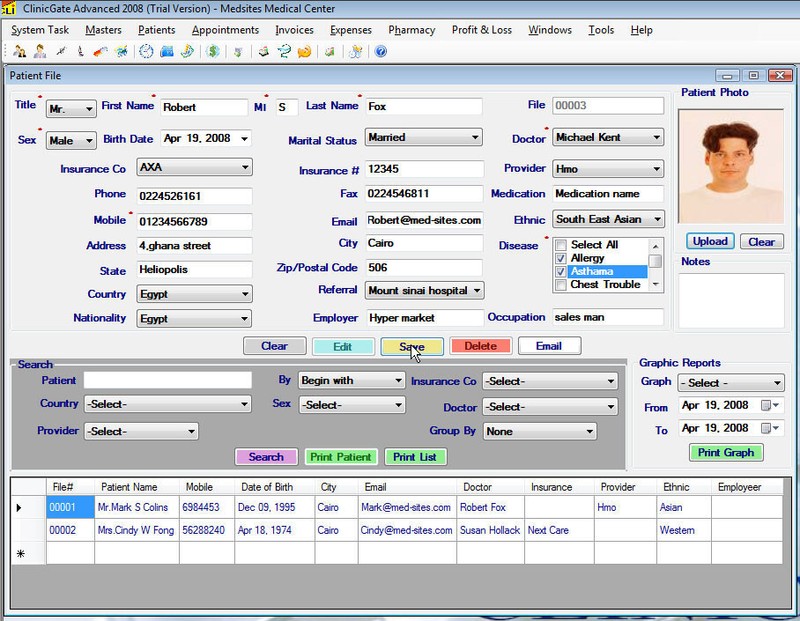Image resolution: width=800 pixels, height=621 pixels.
Task: Click Clear button under patient photo
Action: pos(761,242)
